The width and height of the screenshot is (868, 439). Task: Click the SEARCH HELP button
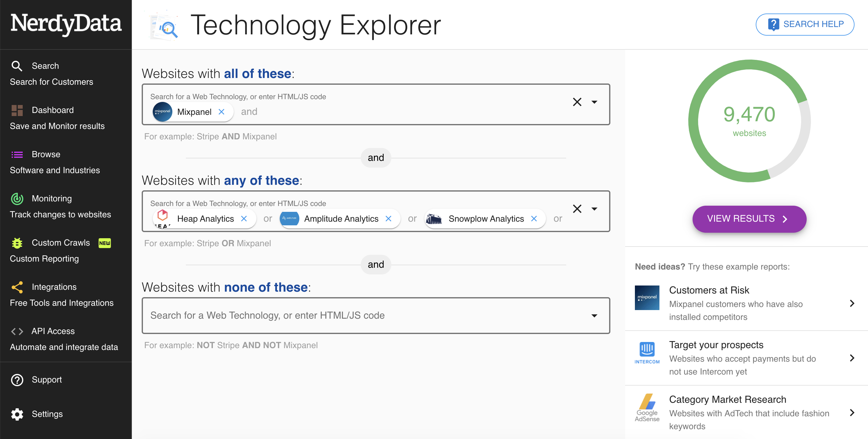[805, 24]
